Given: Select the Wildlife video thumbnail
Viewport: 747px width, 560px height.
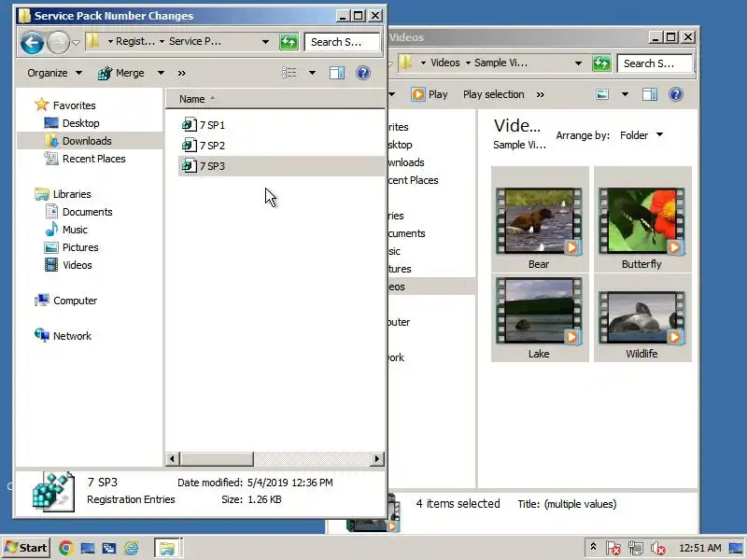Looking at the screenshot, I should (641, 318).
